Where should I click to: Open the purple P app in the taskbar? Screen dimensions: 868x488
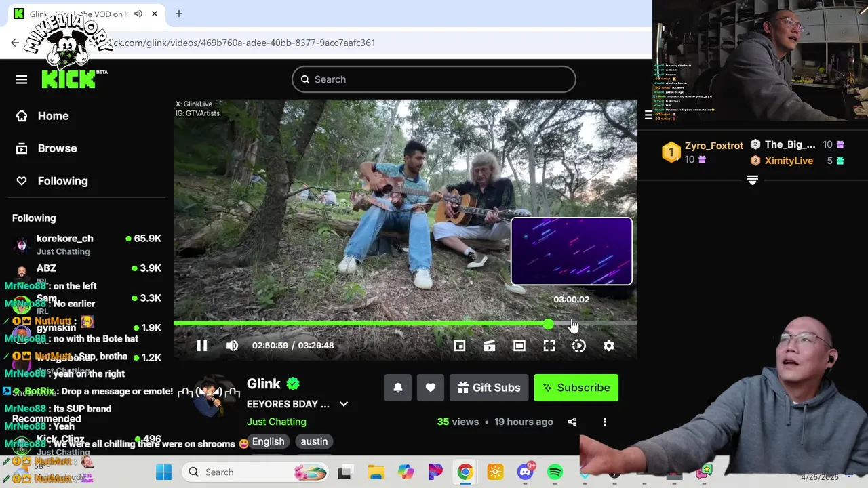point(435,472)
